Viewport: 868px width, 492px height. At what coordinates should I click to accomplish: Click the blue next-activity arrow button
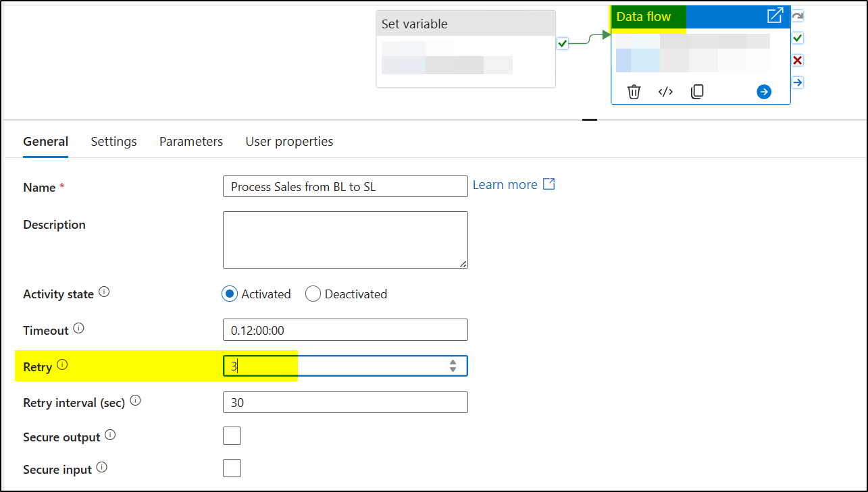(x=763, y=91)
